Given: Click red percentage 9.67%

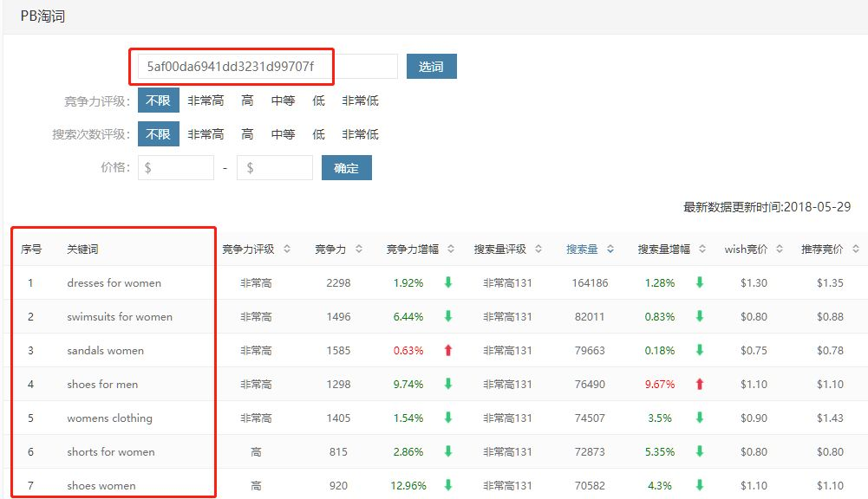Looking at the screenshot, I should click(x=660, y=384).
